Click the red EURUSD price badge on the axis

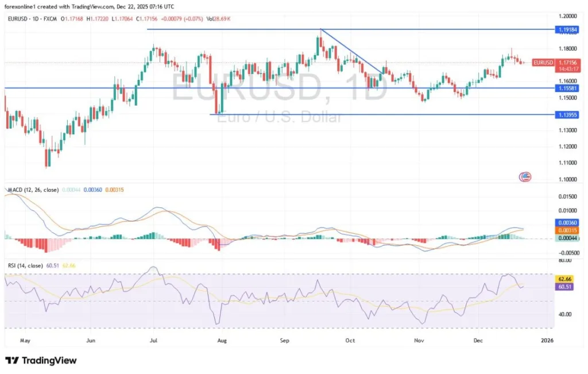[x=543, y=63]
